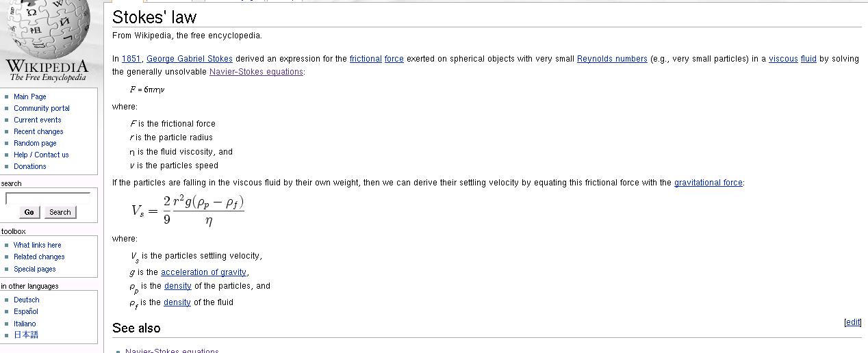This screenshot has width=868, height=353.
Task: Click the Search button
Action: [60, 212]
